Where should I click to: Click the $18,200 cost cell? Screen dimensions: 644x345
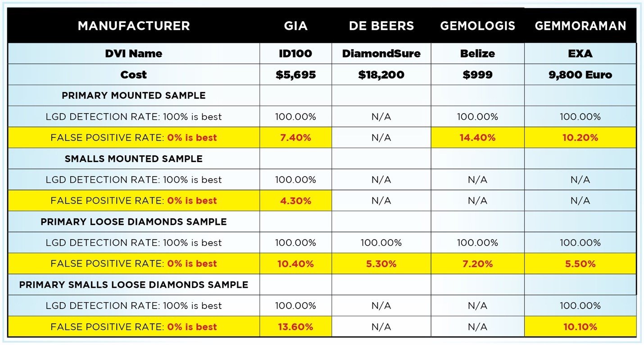pos(381,75)
